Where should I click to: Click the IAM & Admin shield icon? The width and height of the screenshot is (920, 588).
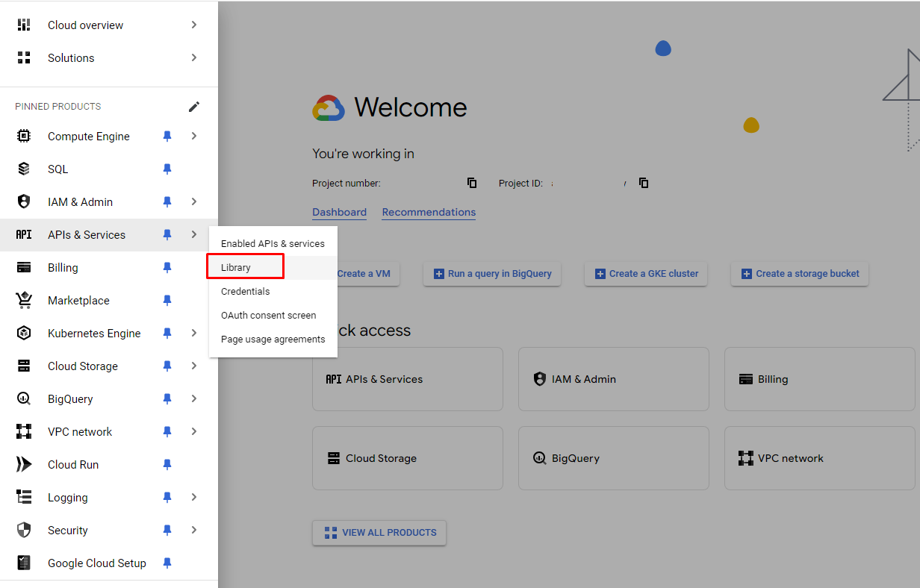pos(24,201)
